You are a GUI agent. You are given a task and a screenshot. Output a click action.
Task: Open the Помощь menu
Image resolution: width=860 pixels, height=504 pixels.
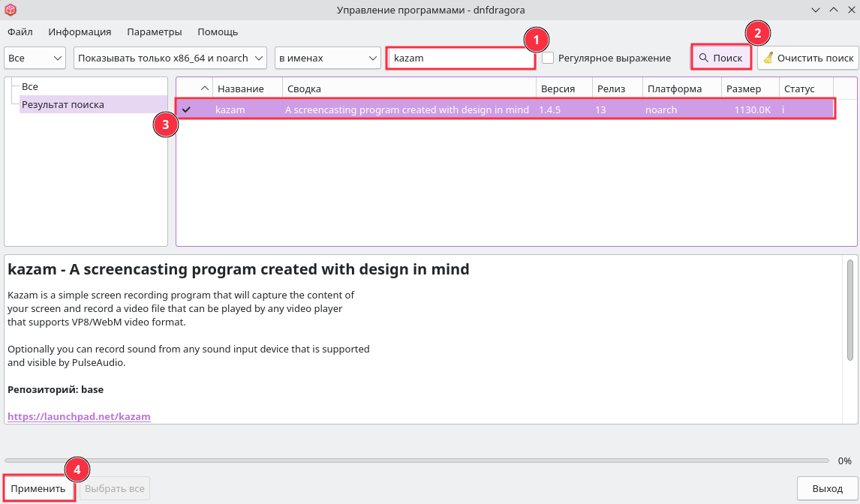(218, 31)
